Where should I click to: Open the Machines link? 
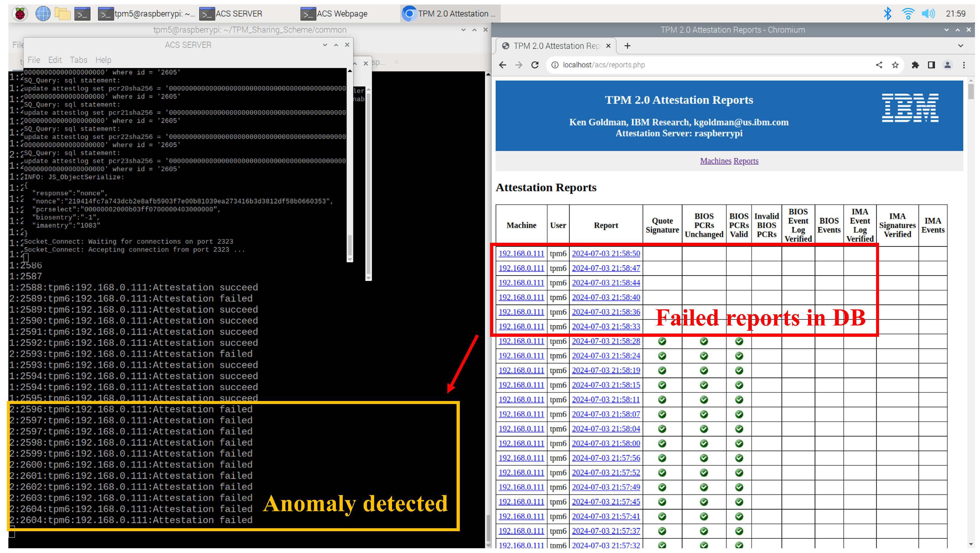[x=715, y=161]
